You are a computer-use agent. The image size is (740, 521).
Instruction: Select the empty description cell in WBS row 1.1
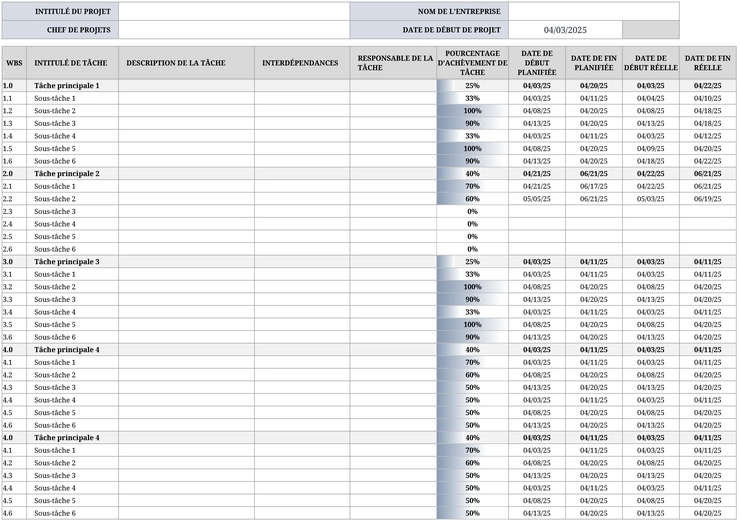coord(186,98)
